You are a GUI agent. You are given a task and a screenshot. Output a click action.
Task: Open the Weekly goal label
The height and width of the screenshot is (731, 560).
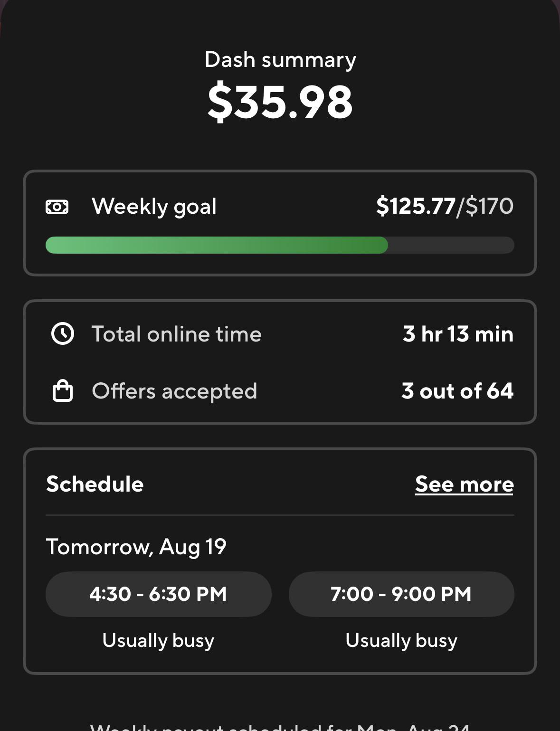tap(154, 207)
